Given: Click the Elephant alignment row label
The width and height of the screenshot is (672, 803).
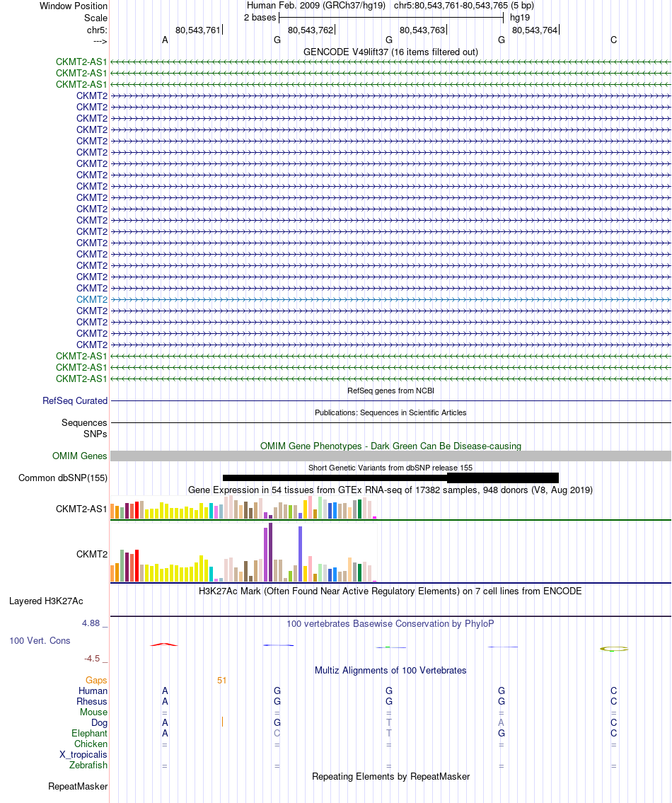Looking at the screenshot, I should (90, 734).
